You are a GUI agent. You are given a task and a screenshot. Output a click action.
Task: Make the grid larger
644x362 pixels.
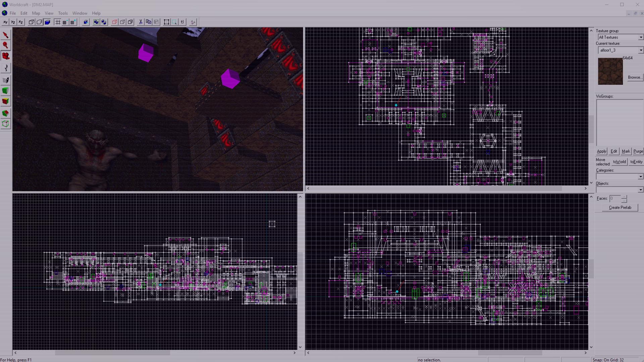[73, 22]
